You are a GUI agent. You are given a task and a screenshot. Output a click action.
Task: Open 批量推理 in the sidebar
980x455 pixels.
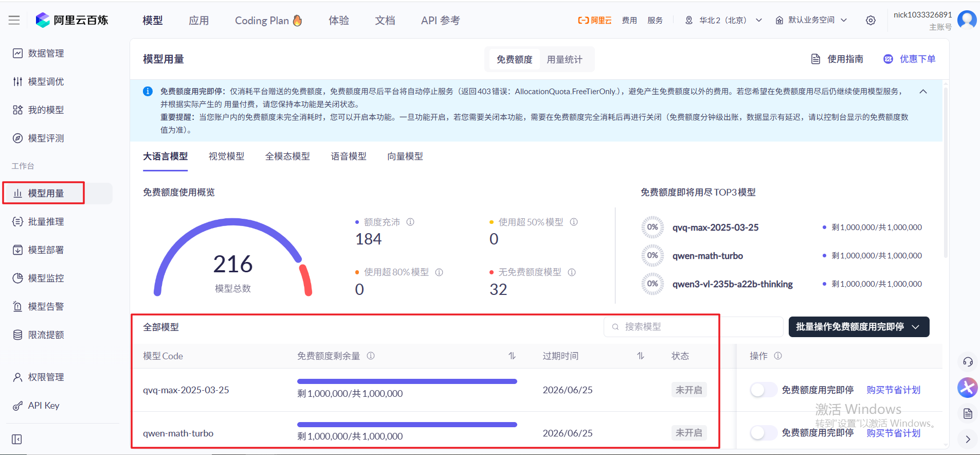tap(39, 222)
